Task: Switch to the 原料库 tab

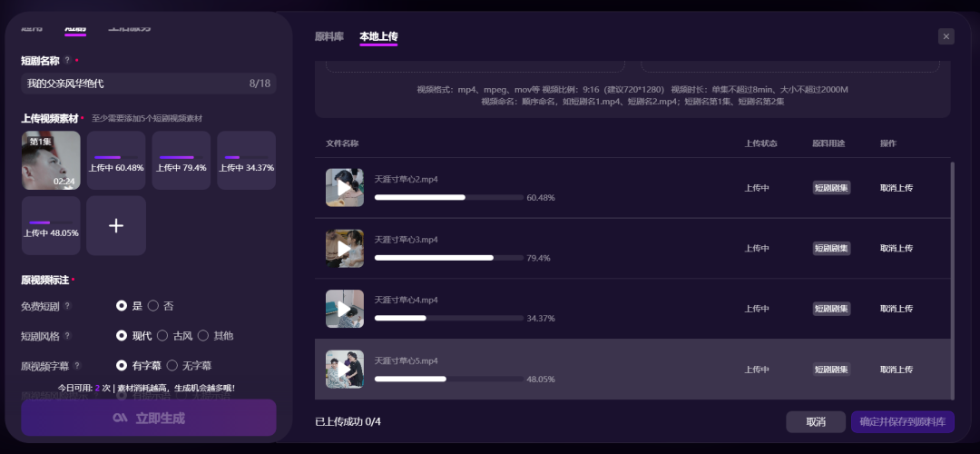Action: click(329, 37)
